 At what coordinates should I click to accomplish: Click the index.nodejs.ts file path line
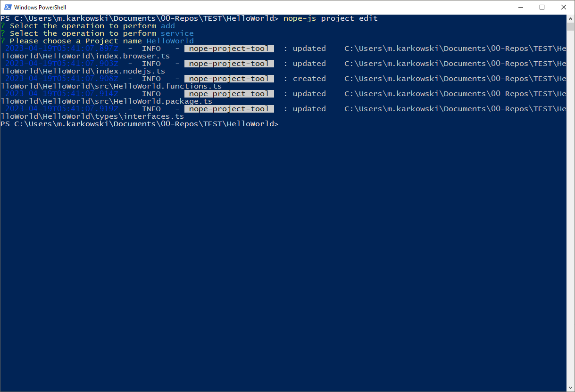click(x=83, y=71)
